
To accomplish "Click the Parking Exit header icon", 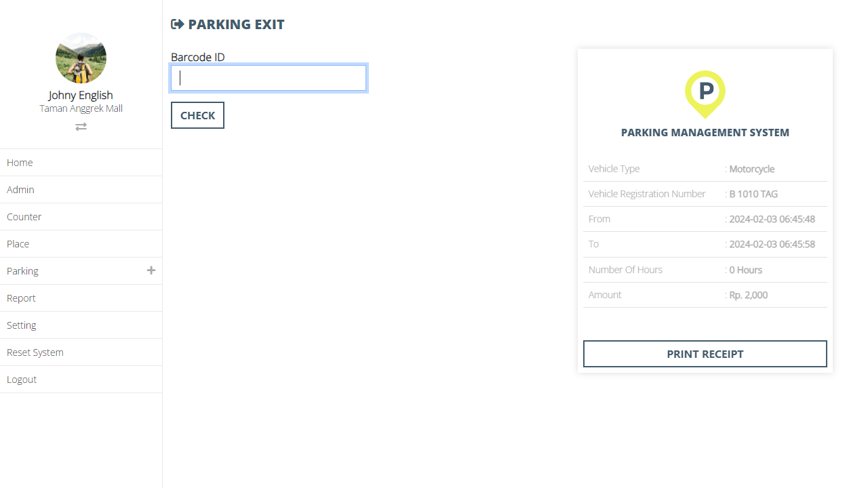I will point(178,24).
